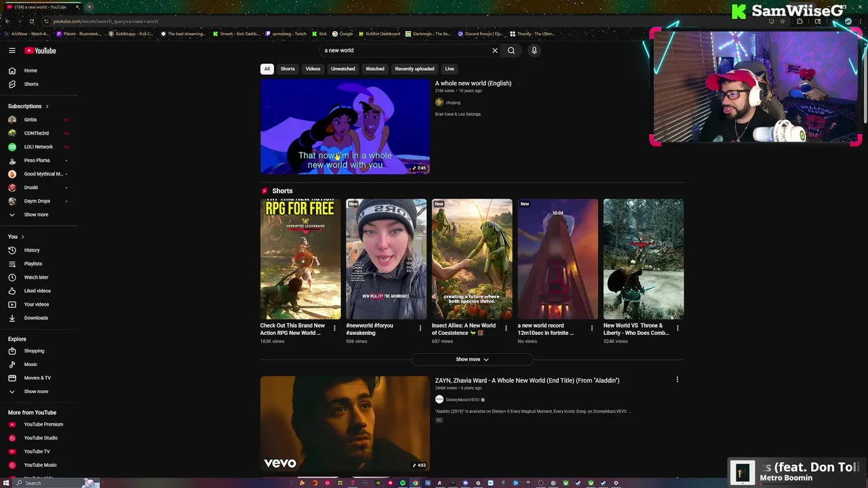Open options for #newworld #foryou short
This screenshot has width=868, height=488.
click(x=420, y=328)
